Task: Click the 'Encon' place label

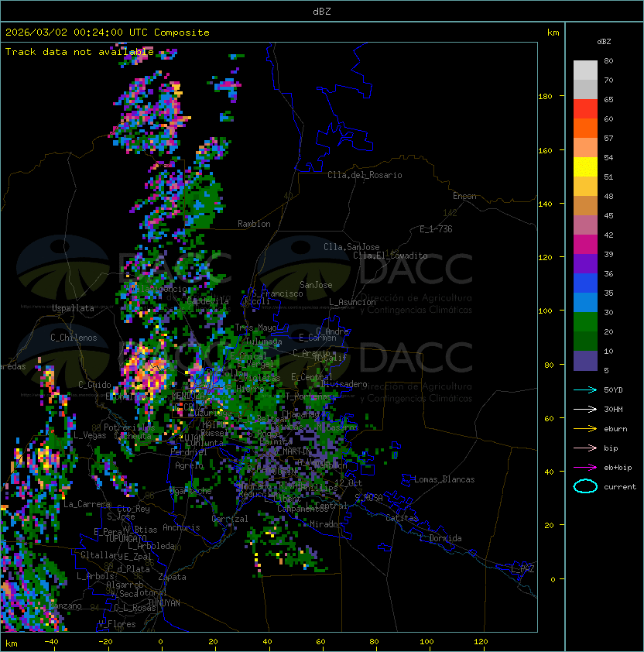Action: point(464,196)
